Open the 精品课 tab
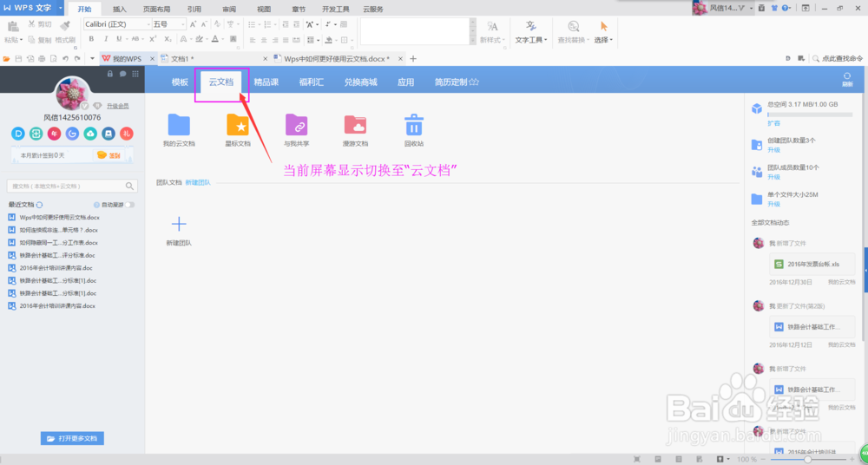This screenshot has height=465, width=868. click(266, 82)
